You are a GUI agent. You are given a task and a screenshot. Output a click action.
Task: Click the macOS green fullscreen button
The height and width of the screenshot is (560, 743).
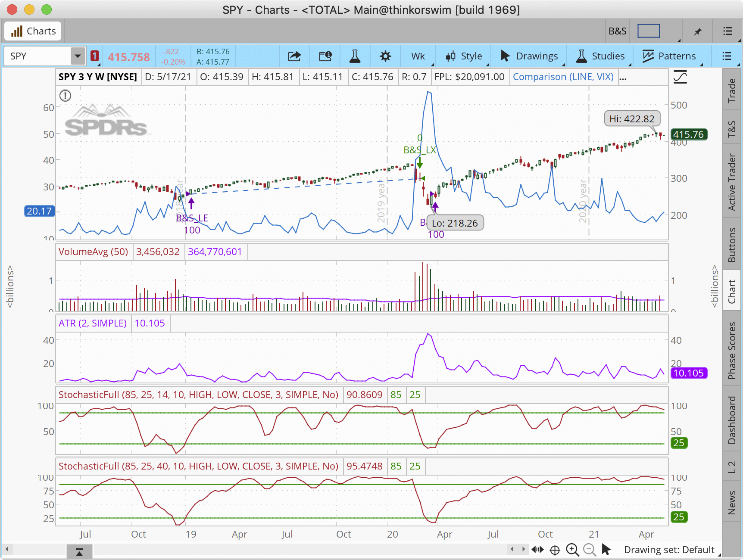[x=47, y=9]
